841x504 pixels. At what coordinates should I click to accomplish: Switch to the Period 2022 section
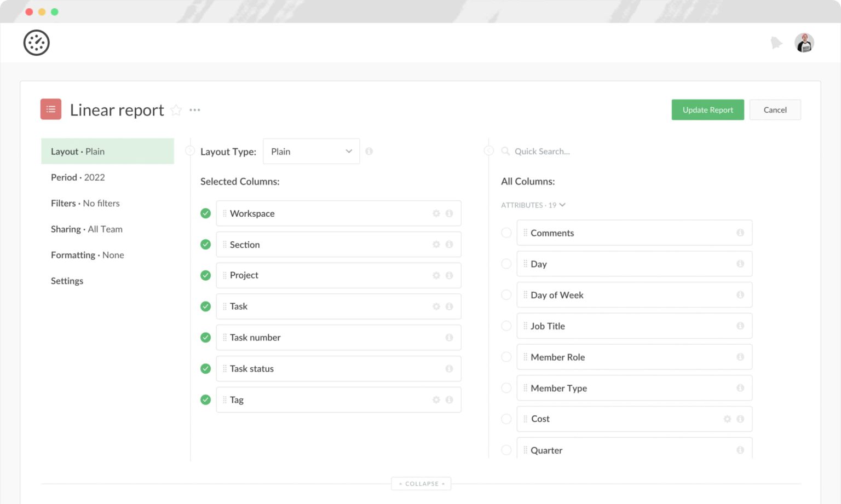click(77, 177)
